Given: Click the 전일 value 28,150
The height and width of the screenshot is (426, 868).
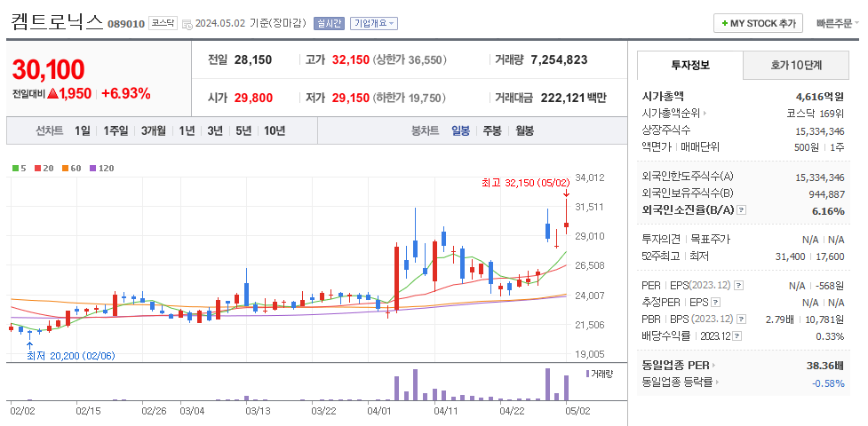Looking at the screenshot, I should point(253,59).
